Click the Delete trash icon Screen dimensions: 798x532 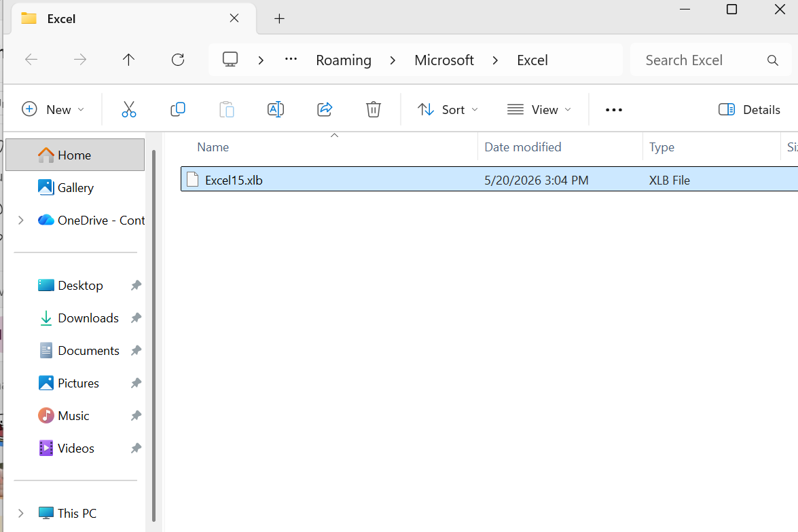[373, 109]
